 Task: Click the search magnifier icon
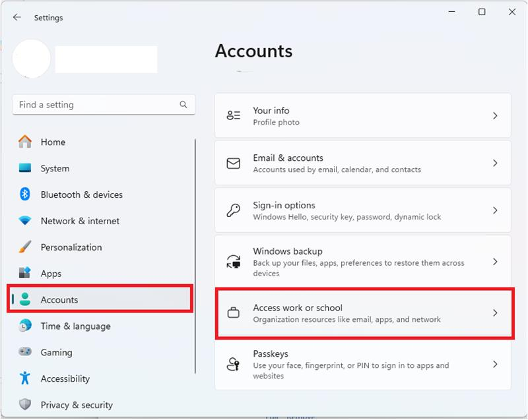click(x=183, y=105)
